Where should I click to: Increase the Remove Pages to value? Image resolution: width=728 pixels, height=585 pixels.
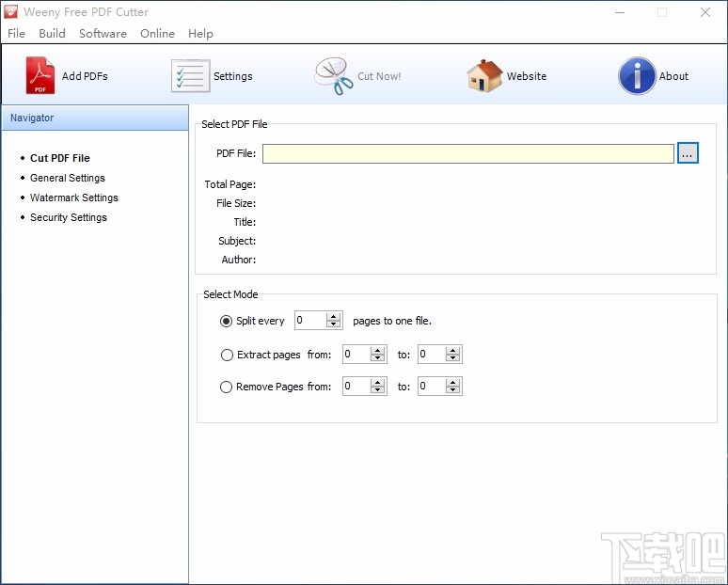pos(452,383)
